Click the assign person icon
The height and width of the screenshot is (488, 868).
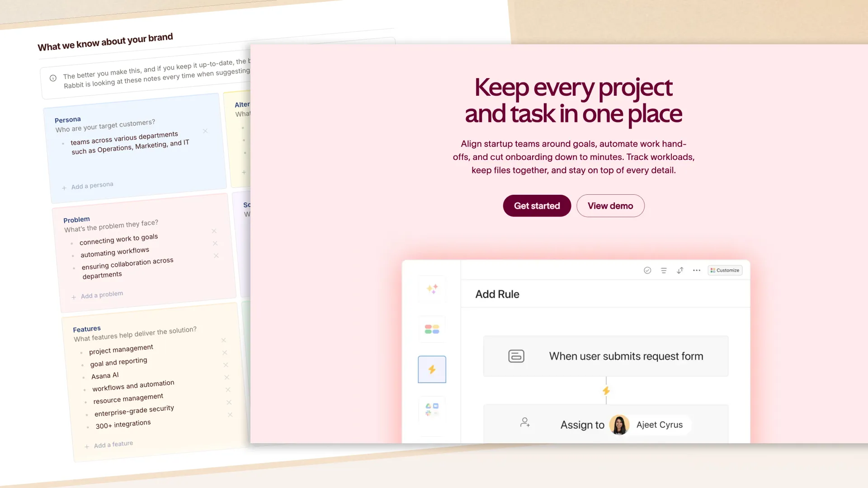(525, 422)
